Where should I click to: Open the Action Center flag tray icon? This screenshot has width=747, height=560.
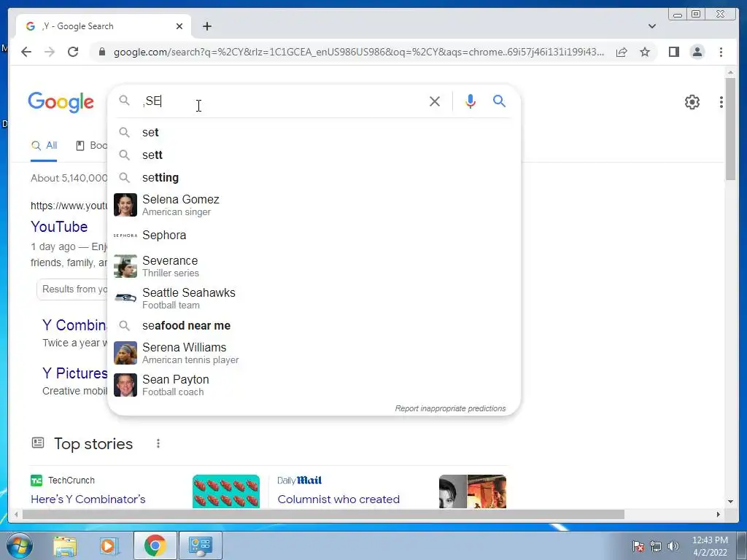click(638, 546)
